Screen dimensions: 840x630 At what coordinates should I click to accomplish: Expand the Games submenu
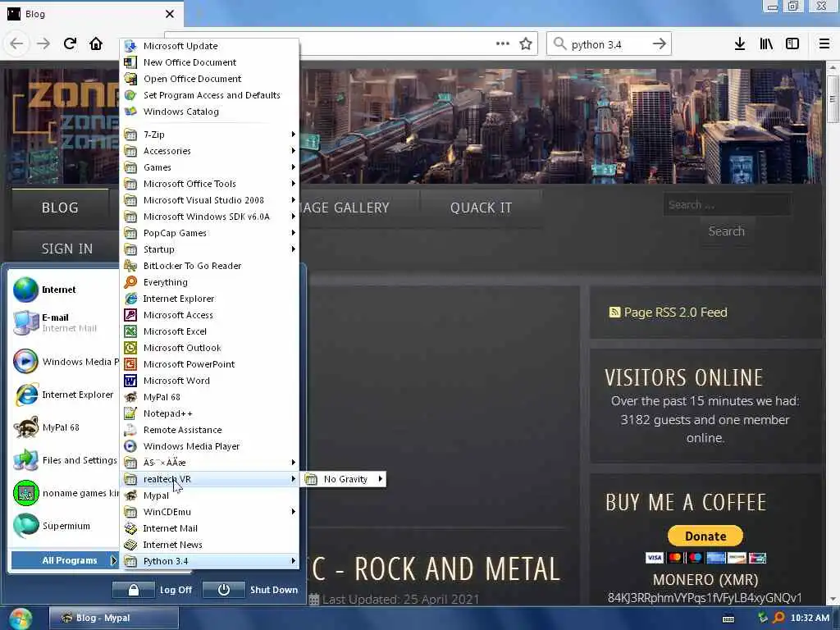tap(210, 167)
